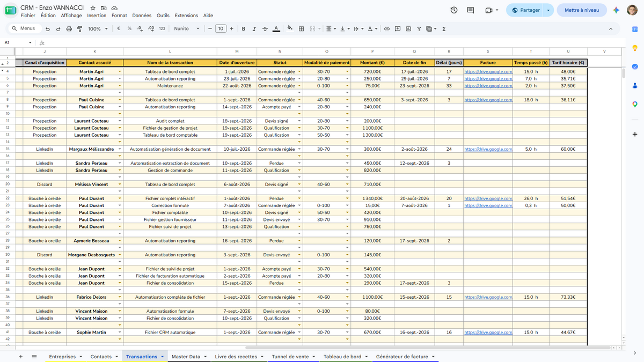
Task: Create a filter
Action: click(419, 29)
